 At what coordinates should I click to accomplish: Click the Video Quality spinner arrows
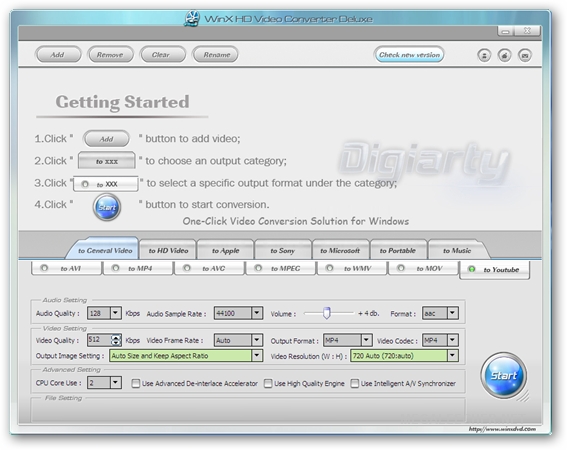(116, 340)
